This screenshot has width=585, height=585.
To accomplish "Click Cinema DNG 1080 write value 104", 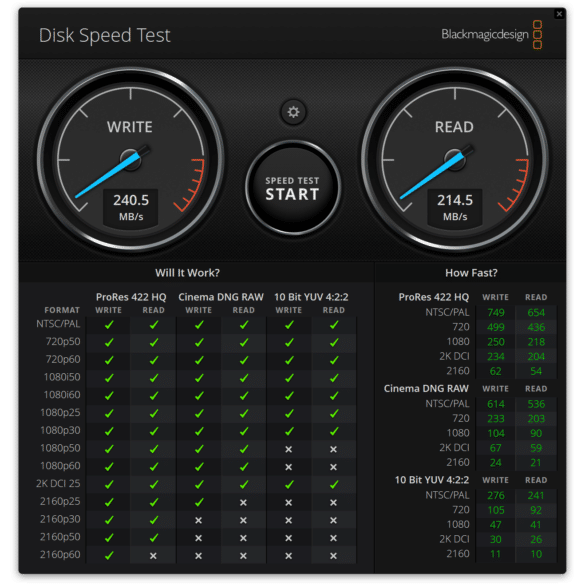I will (496, 433).
